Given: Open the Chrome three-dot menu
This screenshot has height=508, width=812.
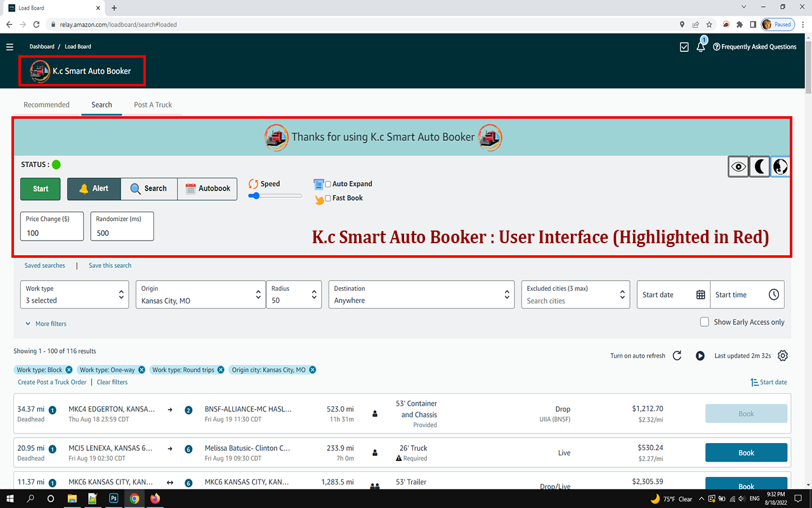Looking at the screenshot, I should 802,25.
